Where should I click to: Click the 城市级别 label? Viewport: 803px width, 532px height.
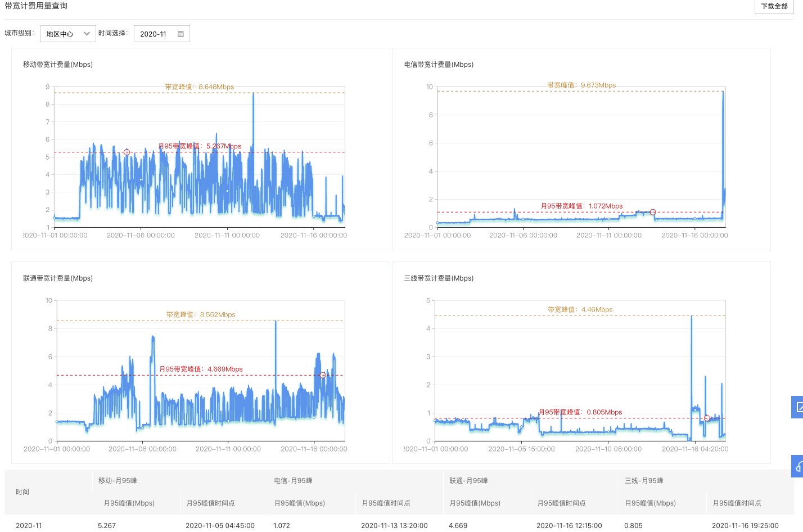coord(19,33)
